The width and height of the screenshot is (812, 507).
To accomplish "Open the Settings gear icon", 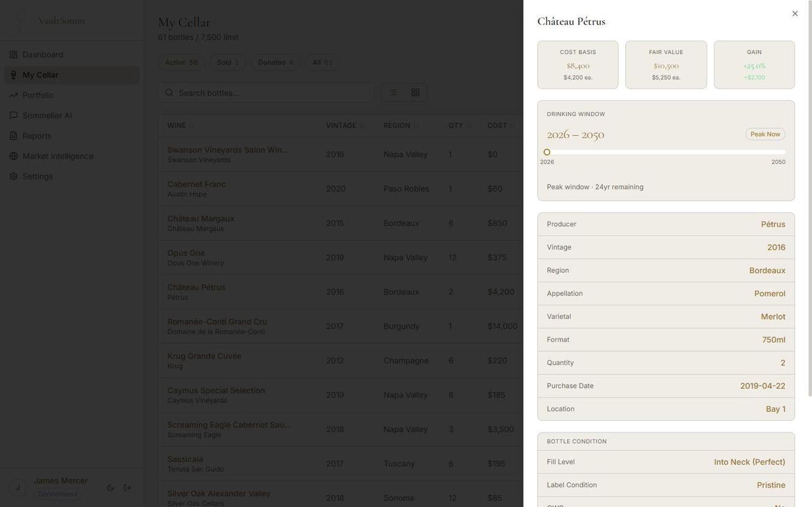I will (x=13, y=177).
